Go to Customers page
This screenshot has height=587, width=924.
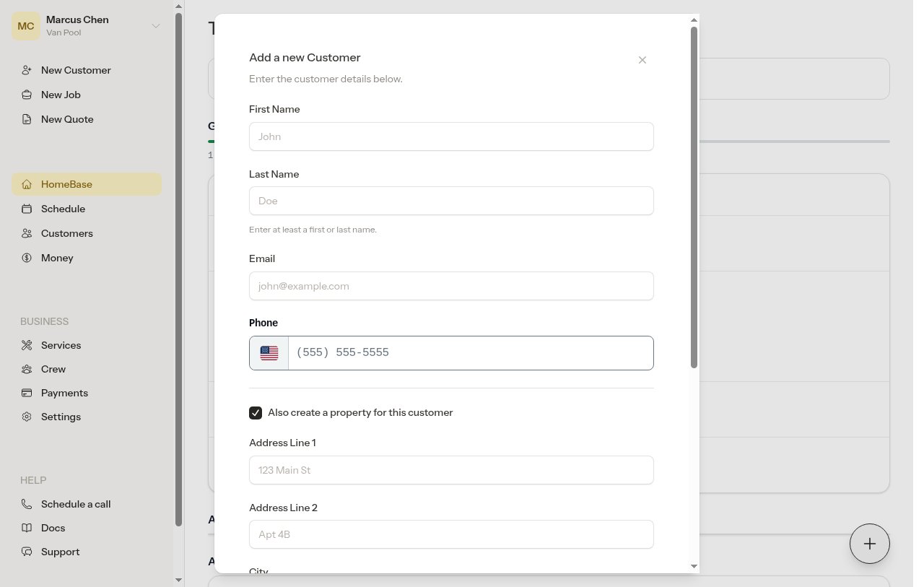[x=87, y=233]
